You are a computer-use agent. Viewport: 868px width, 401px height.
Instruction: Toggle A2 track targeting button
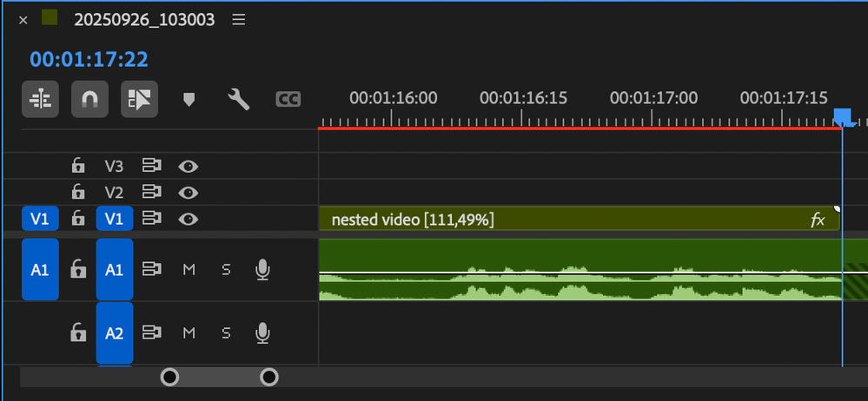pos(114,332)
